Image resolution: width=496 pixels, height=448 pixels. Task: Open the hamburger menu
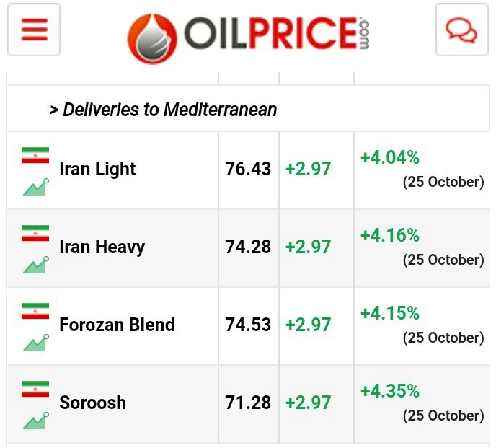click(34, 30)
